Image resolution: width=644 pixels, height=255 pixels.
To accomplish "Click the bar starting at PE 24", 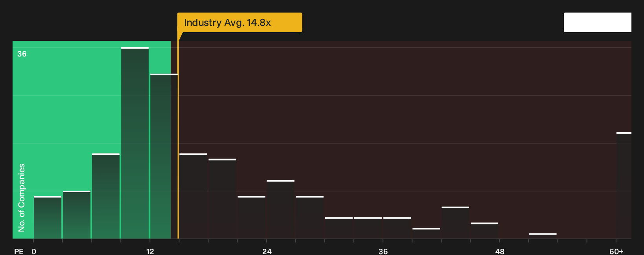I will pyautogui.click(x=280, y=209).
